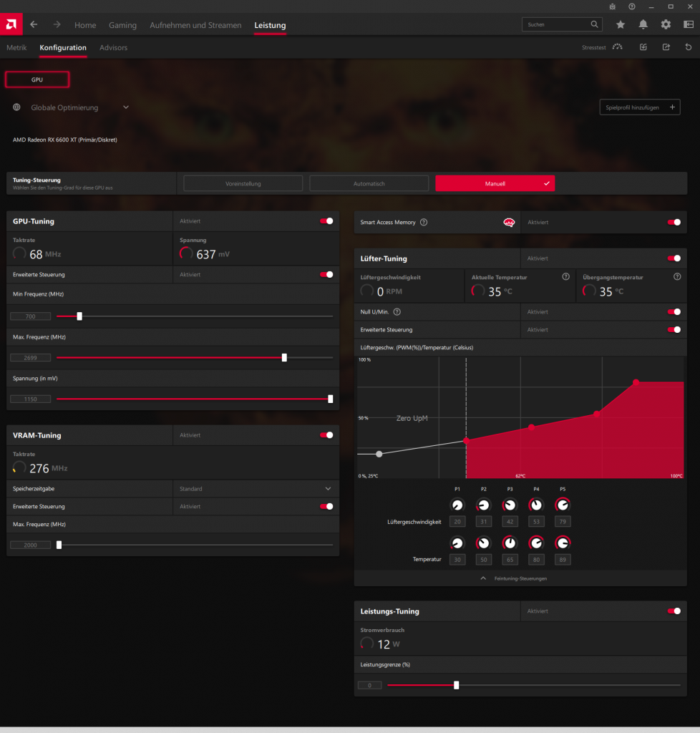Expand the Globale Optimierung dropdown
The width and height of the screenshot is (700, 733).
[x=126, y=107]
